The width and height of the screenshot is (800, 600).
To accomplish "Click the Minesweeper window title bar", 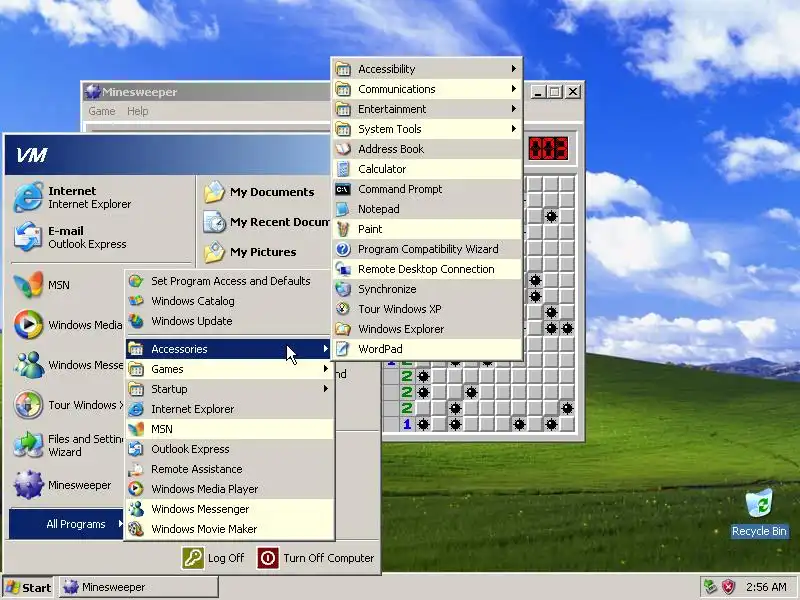I will click(207, 92).
